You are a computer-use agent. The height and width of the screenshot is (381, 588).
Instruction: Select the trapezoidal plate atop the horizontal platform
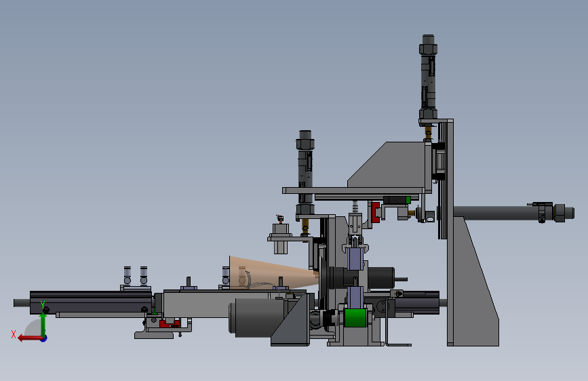tap(387, 164)
